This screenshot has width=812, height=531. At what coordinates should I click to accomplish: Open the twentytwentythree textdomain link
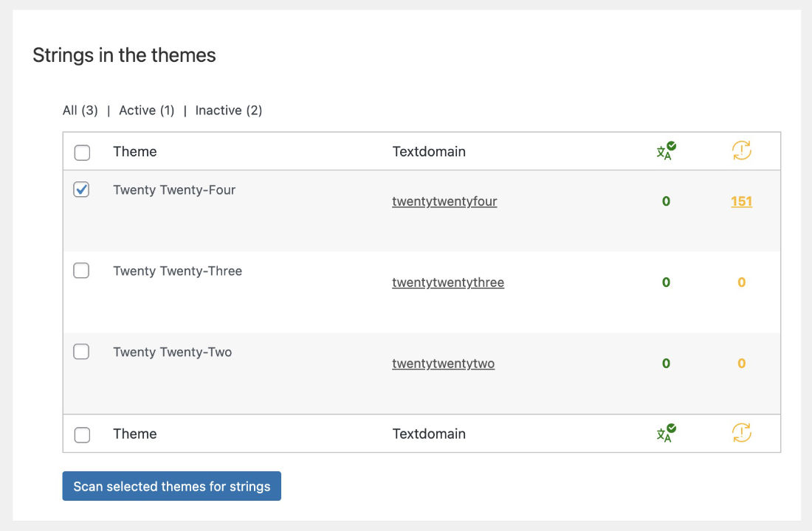tap(447, 282)
